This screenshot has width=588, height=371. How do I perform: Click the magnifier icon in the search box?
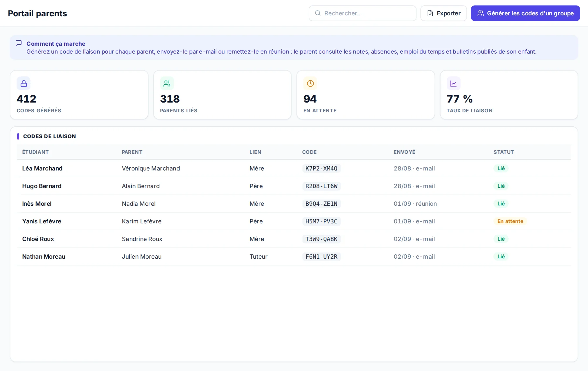point(318,13)
